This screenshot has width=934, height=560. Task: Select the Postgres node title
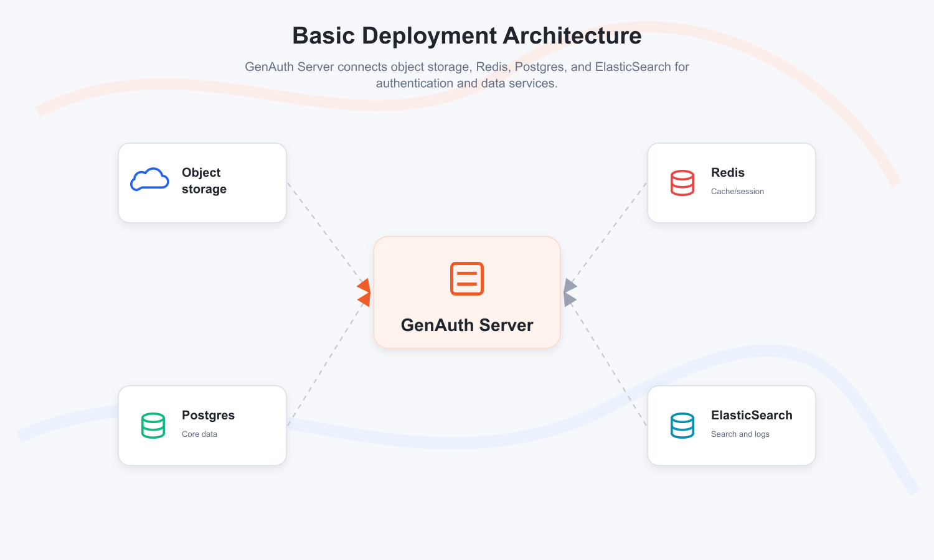point(208,415)
